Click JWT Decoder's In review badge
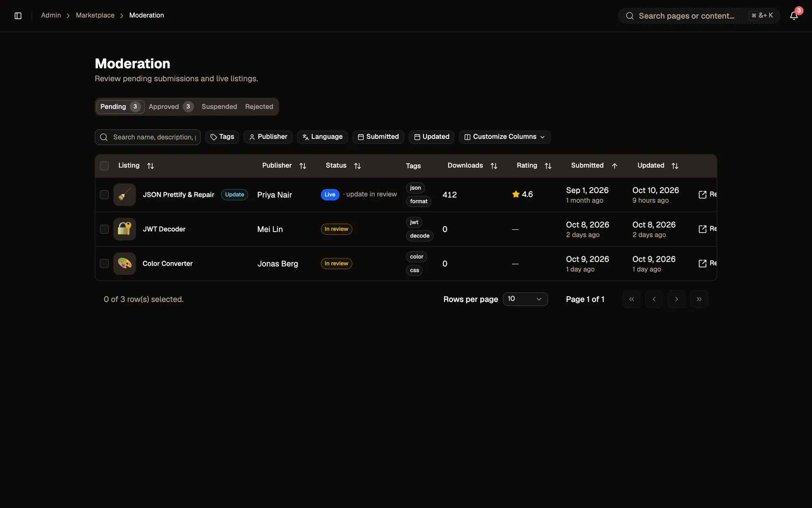Viewport: 812px width, 508px height. point(337,229)
